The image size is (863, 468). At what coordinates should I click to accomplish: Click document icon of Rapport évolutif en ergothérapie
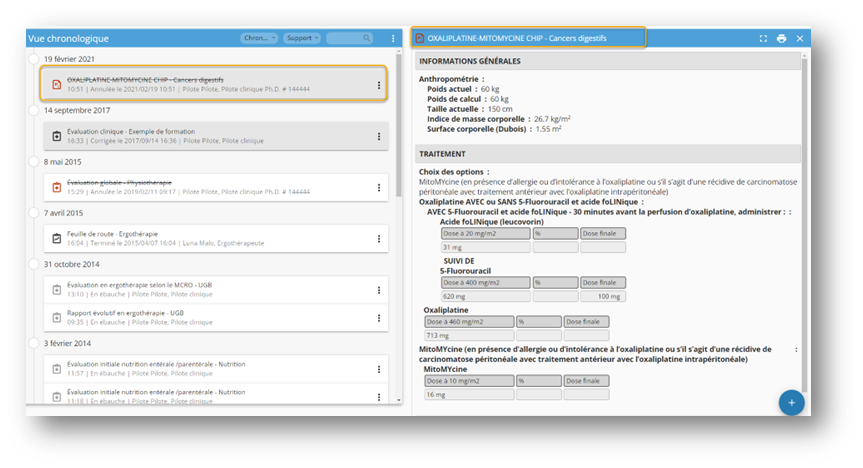(57, 318)
